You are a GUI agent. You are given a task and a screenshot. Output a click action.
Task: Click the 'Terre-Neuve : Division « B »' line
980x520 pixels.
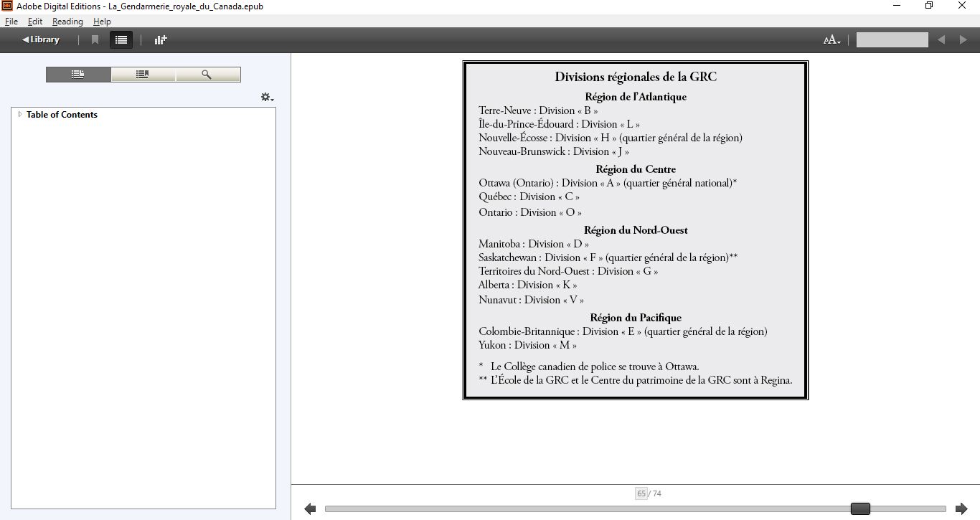click(x=538, y=110)
